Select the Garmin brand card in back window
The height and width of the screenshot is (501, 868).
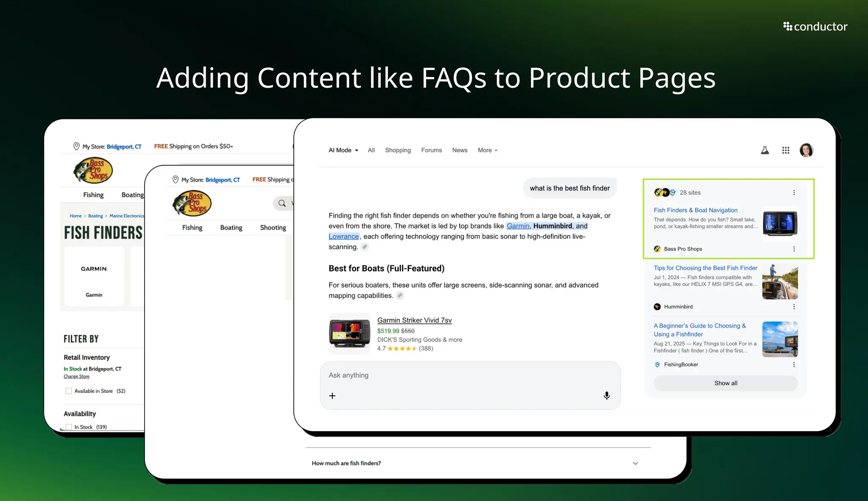[x=94, y=276]
